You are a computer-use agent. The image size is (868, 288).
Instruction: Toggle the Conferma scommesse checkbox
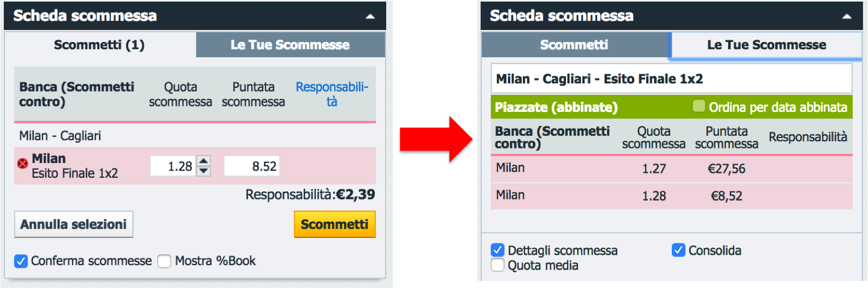[x=21, y=261]
